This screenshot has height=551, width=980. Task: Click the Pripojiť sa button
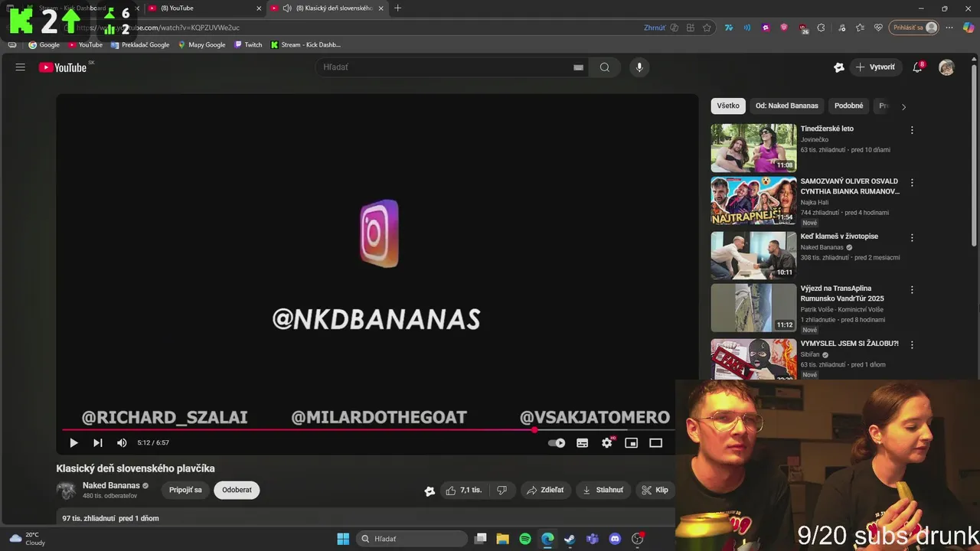[x=185, y=490]
